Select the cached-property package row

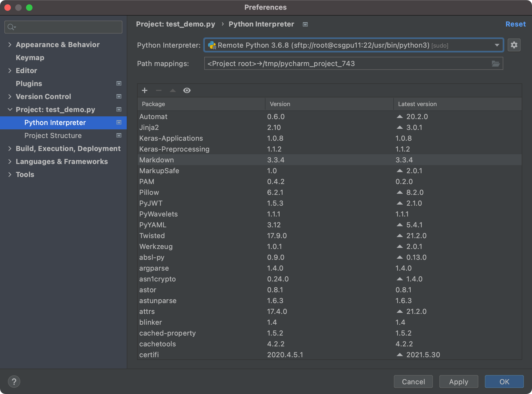(329, 333)
